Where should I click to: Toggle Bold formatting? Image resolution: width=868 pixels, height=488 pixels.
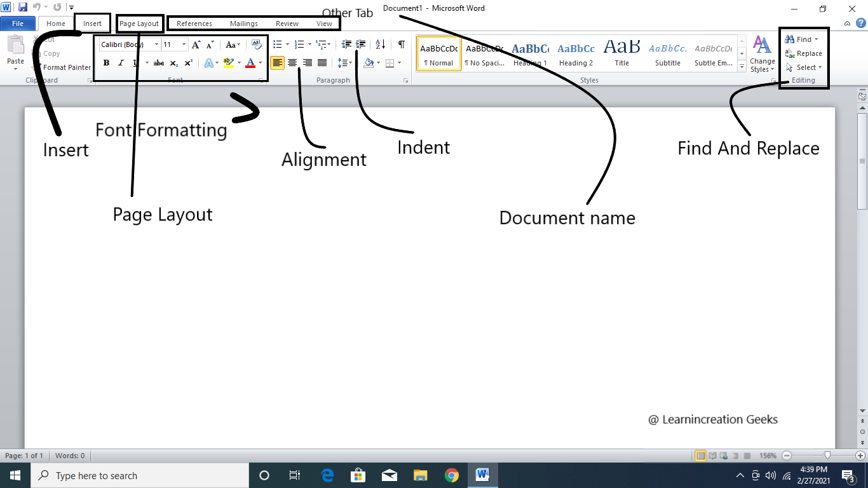106,63
